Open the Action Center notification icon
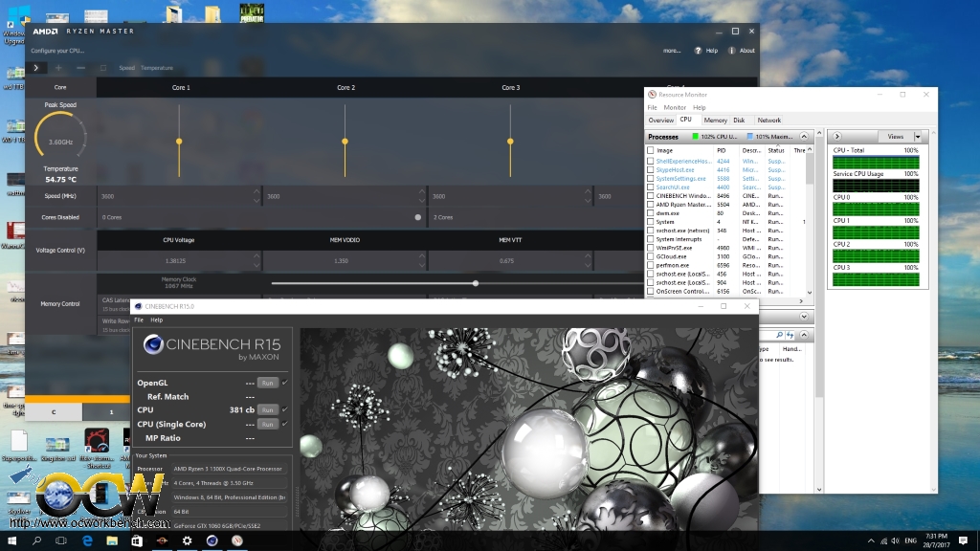Viewport: 980px width, 551px height. 963,540
